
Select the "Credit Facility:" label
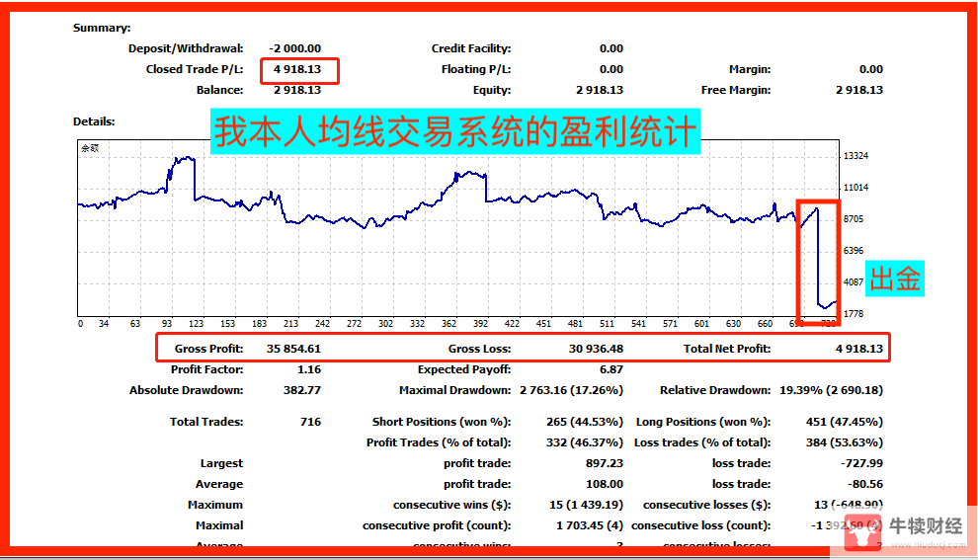[x=471, y=48]
